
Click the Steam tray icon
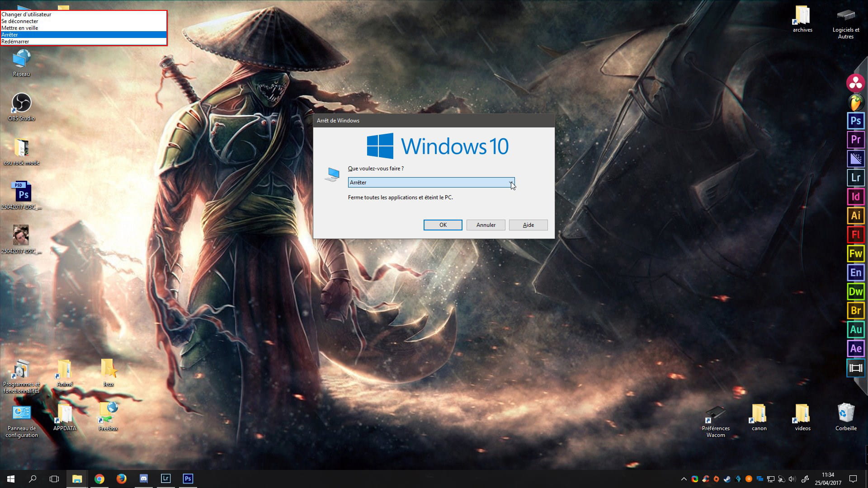727,479
